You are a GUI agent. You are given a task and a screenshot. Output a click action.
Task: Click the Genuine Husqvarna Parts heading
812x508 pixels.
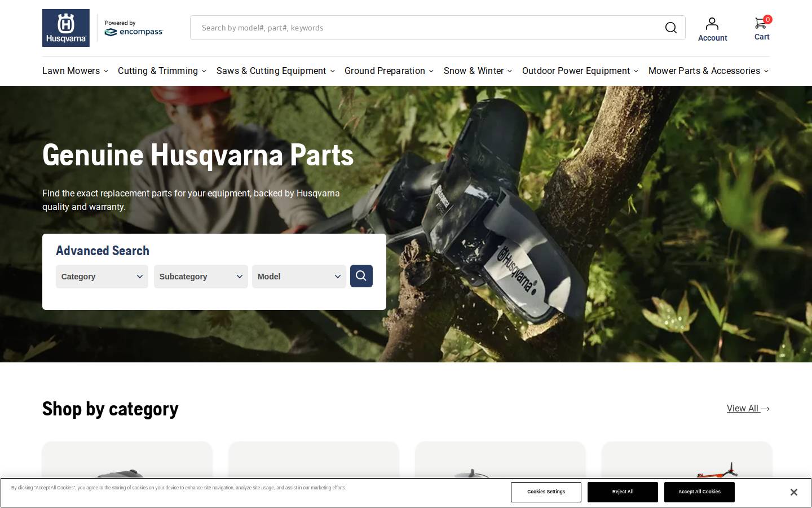click(198, 155)
